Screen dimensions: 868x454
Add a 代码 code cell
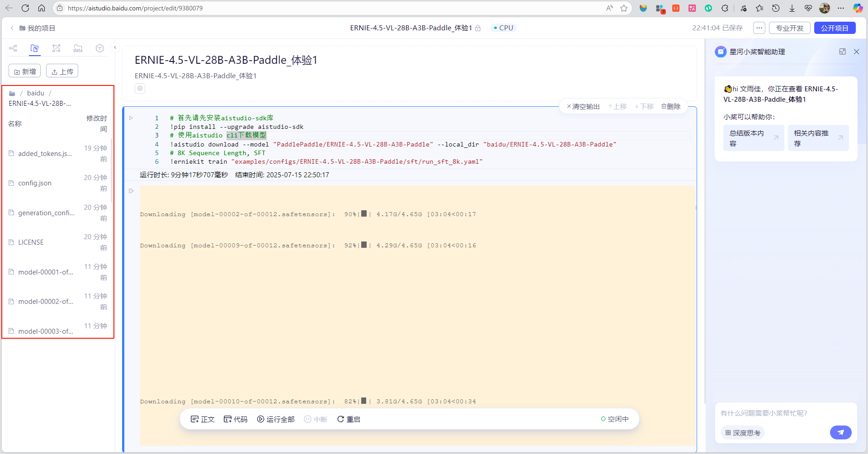(236, 419)
